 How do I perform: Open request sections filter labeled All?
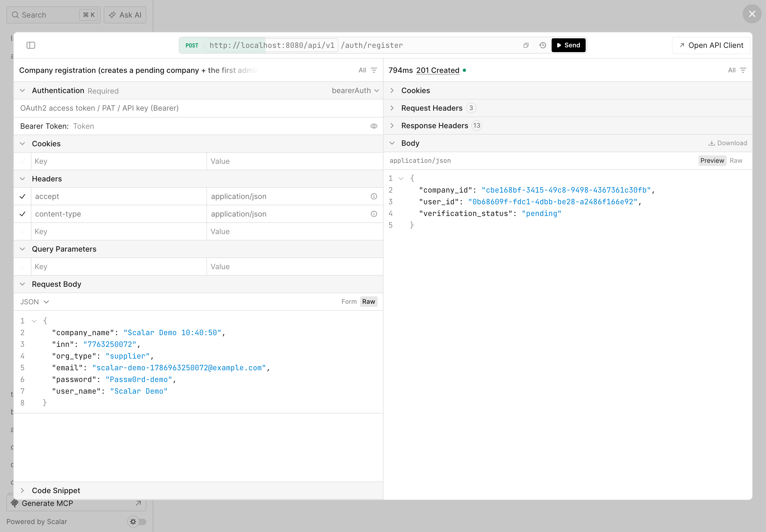368,70
